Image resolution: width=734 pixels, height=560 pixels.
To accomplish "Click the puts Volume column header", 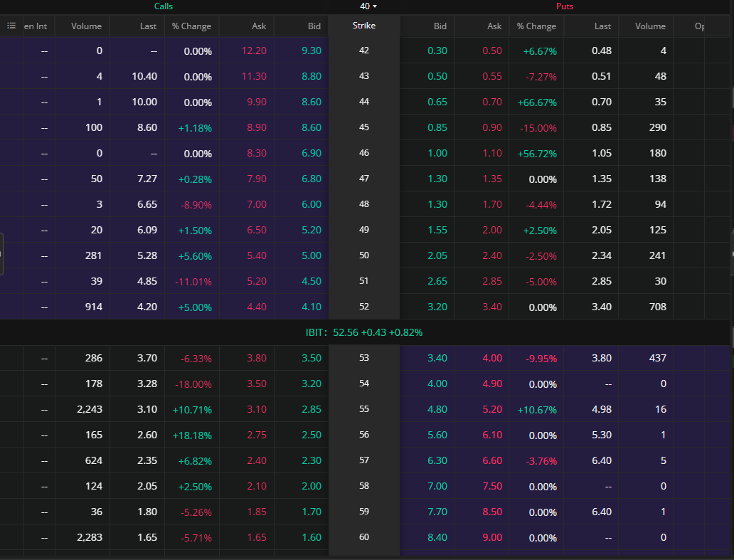I will pyautogui.click(x=650, y=26).
